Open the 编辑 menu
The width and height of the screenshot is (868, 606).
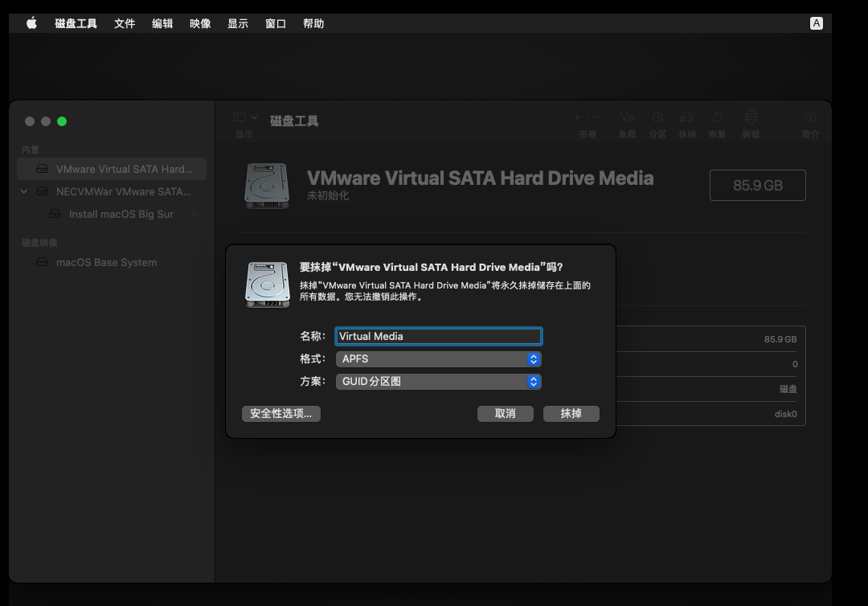162,23
